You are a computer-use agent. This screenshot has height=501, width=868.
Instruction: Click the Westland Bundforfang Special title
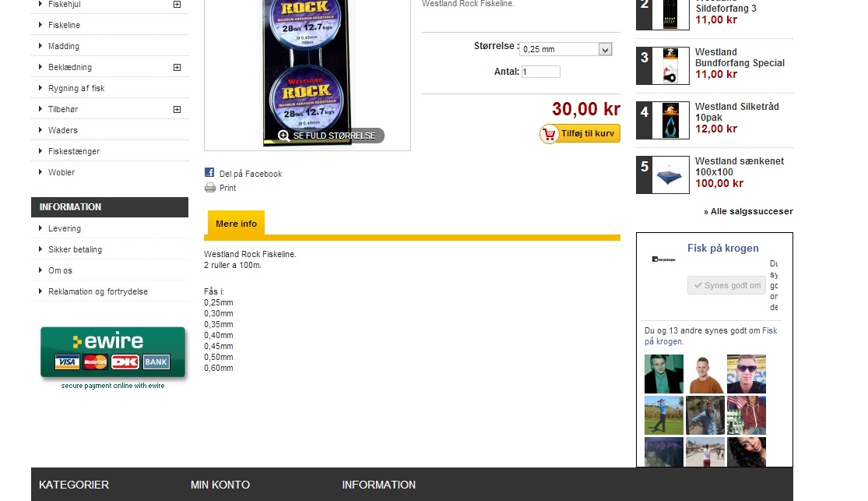tap(740, 58)
